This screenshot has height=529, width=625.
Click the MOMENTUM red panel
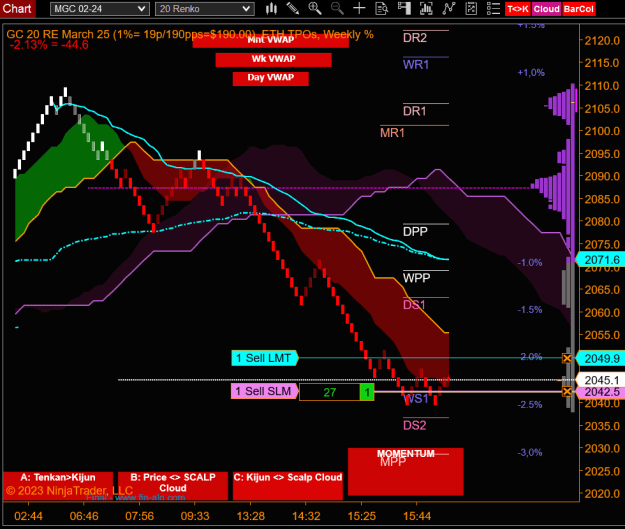click(x=405, y=472)
